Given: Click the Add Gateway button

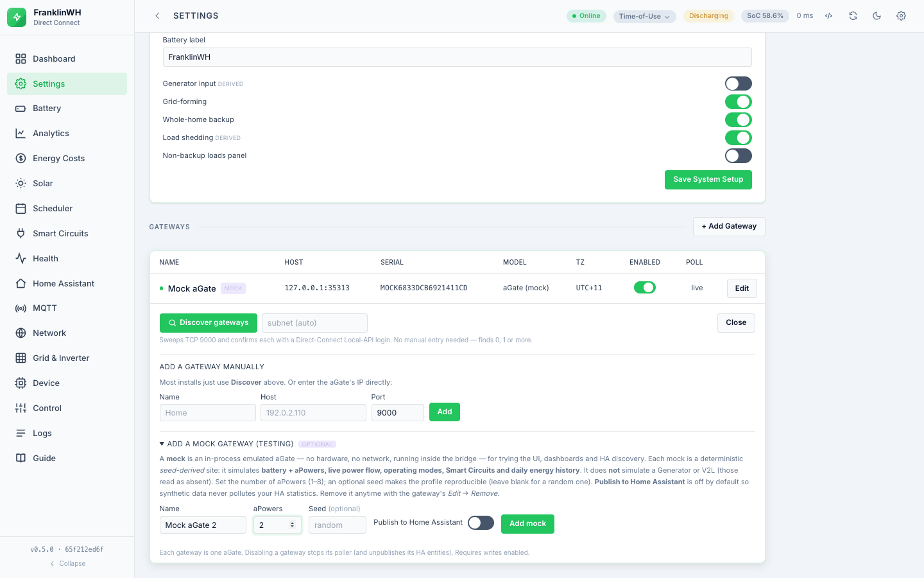Looking at the screenshot, I should [729, 226].
